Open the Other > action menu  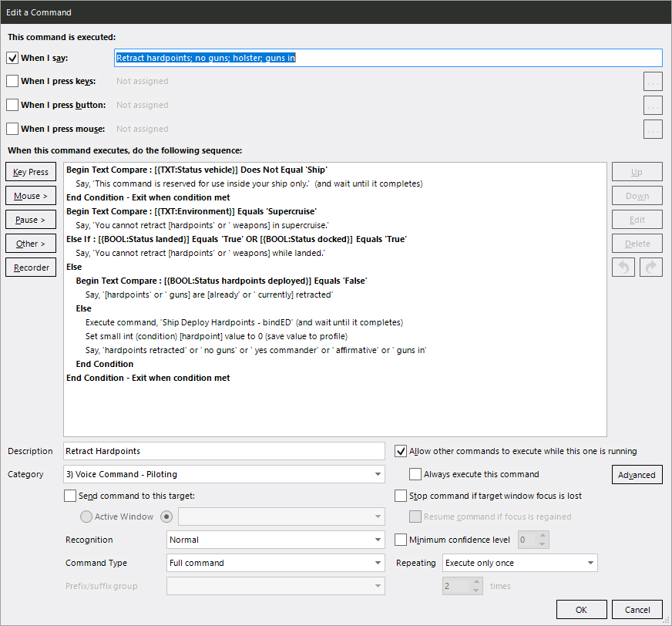31,244
